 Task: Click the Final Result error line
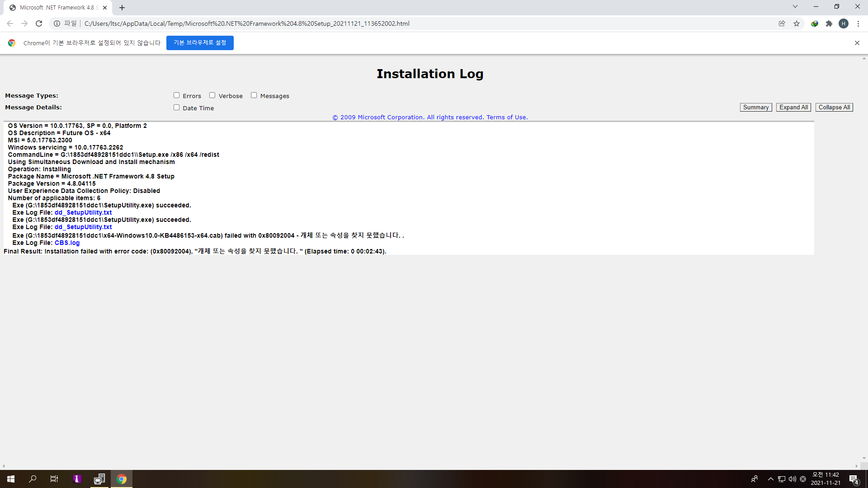[x=195, y=251]
